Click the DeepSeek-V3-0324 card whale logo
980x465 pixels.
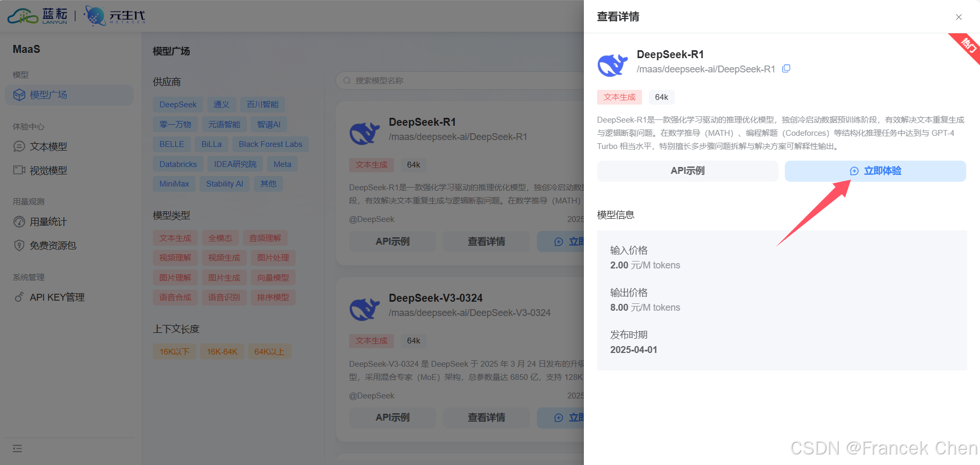[364, 309]
